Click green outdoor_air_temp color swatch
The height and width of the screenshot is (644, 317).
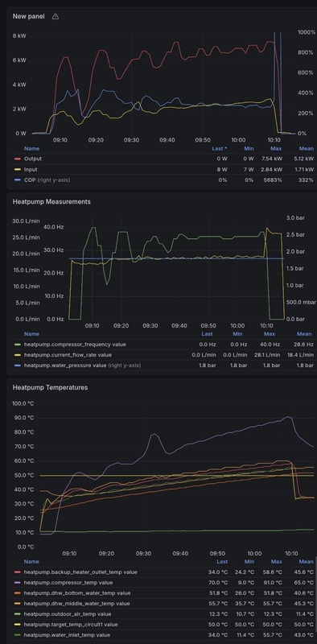pos(17,614)
